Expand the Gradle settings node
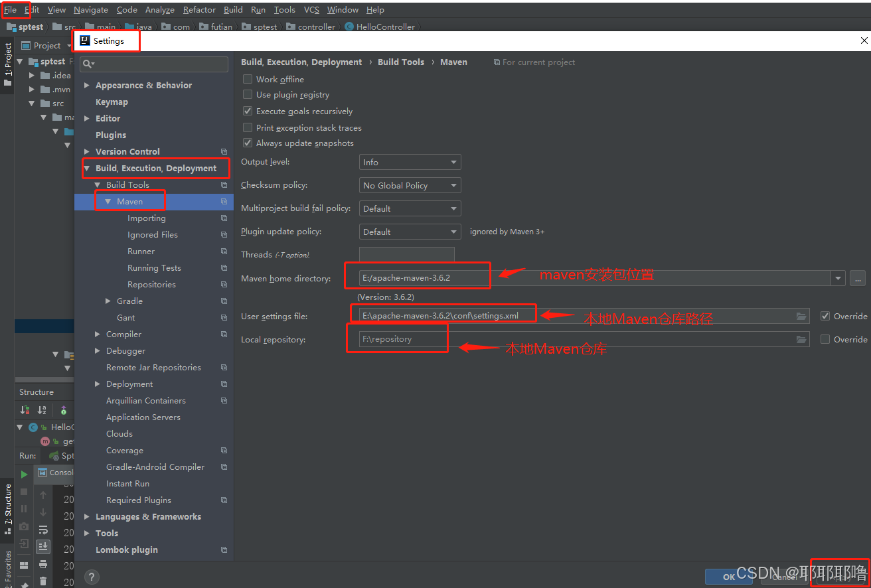Screen dimensions: 871x588 pyautogui.click(x=108, y=301)
